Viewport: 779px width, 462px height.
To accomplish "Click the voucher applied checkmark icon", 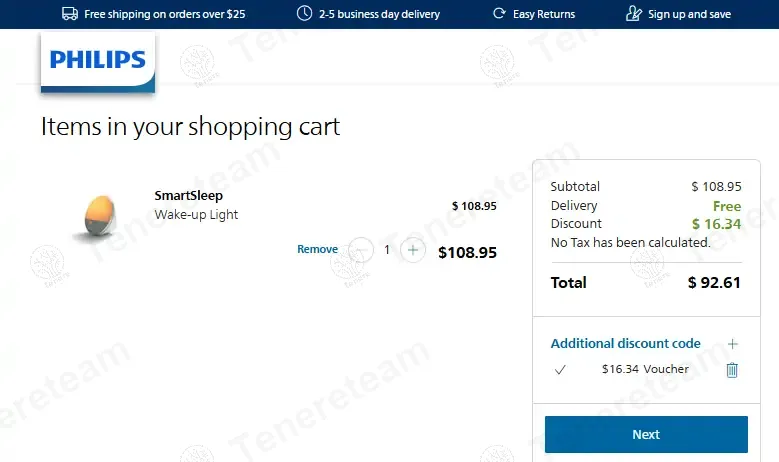I will pyautogui.click(x=560, y=370).
